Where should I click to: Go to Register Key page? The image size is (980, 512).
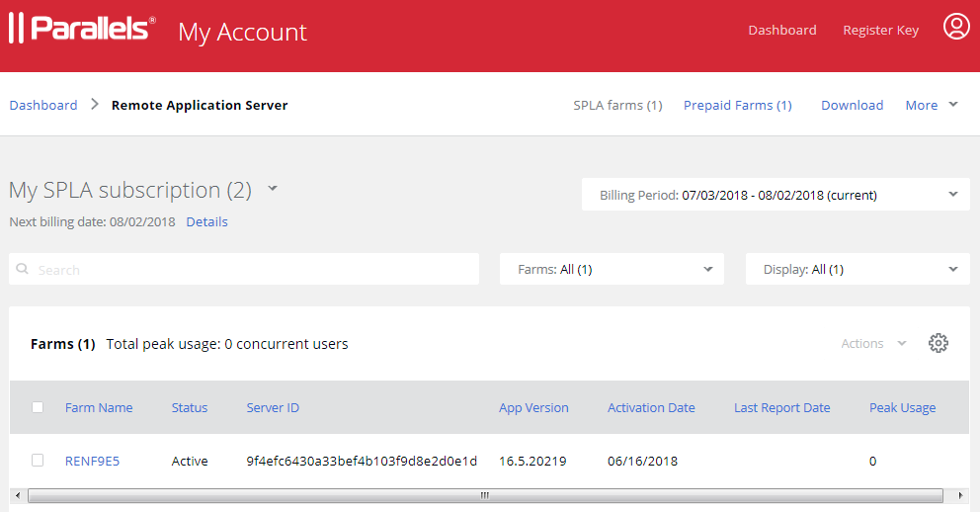tap(880, 30)
